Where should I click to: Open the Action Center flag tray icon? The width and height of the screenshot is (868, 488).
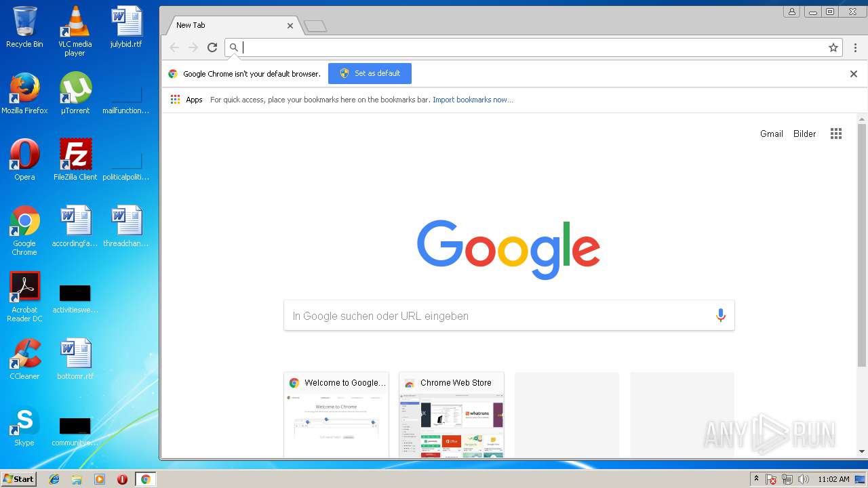771,479
